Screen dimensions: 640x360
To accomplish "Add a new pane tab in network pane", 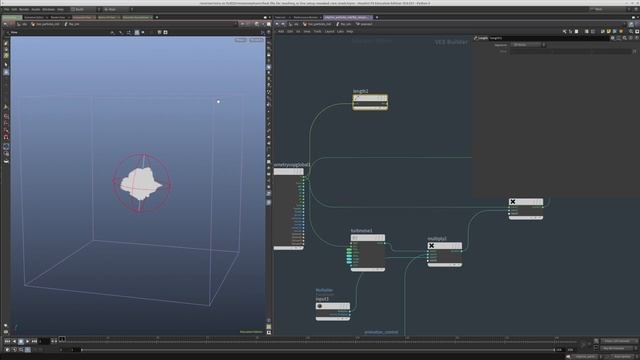I will (x=377, y=17).
